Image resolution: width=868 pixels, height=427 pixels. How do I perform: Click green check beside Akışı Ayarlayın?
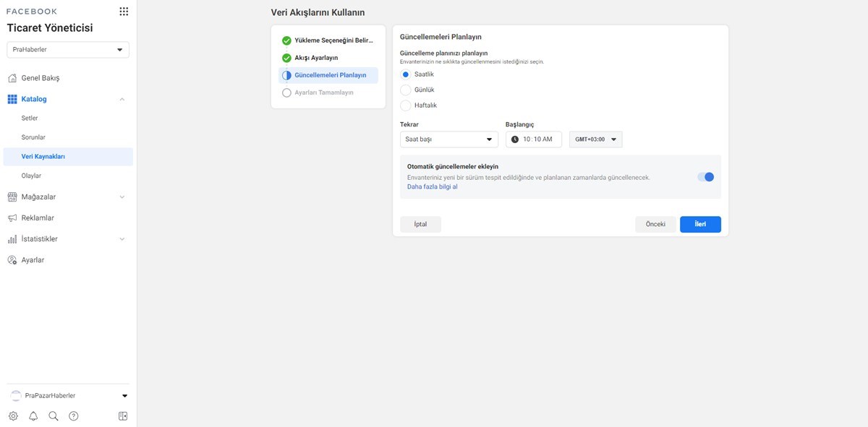(286, 58)
